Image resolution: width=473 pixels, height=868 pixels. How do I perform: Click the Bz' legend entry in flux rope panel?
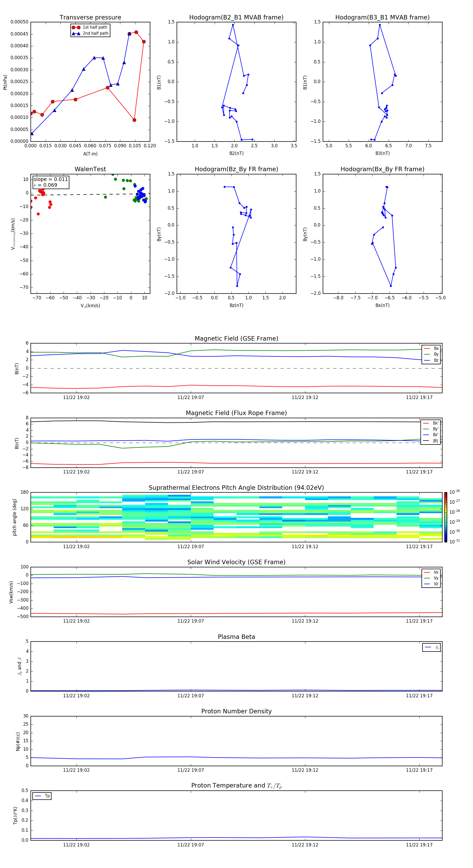431,435
